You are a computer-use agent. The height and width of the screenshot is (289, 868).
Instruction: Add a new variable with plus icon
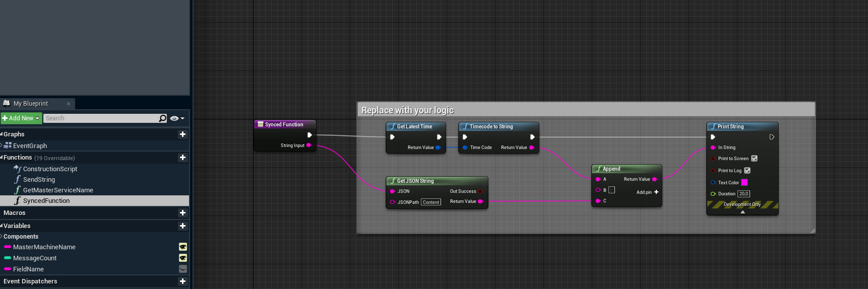[x=182, y=226]
